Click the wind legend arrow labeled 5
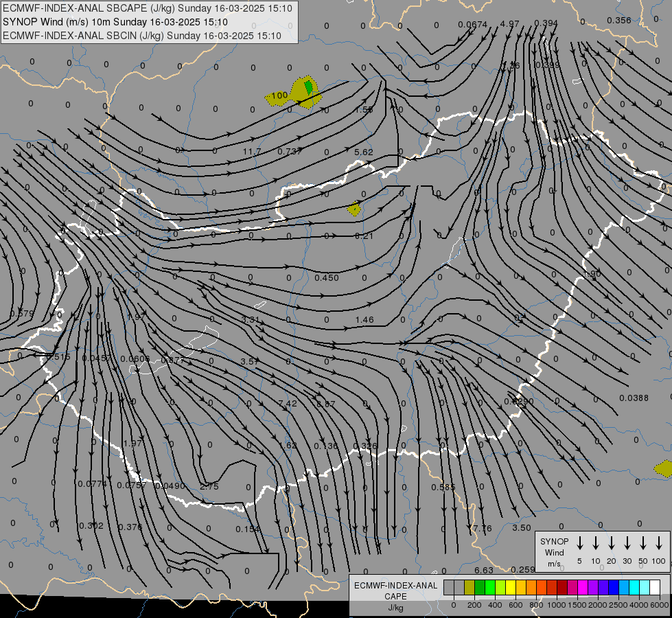 (x=579, y=543)
